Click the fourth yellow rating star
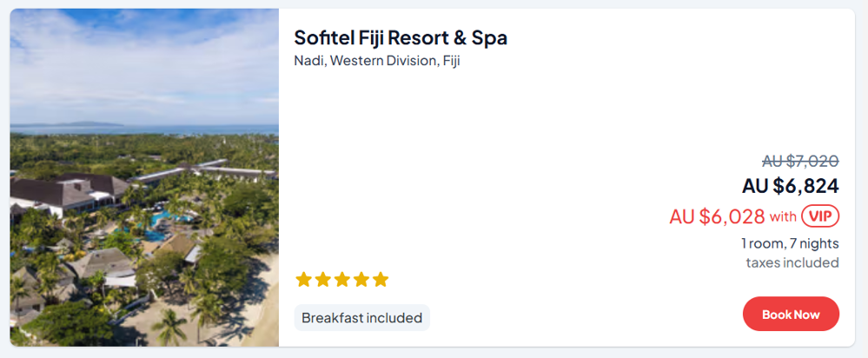Viewport: 868px width, 358px height. [x=361, y=280]
